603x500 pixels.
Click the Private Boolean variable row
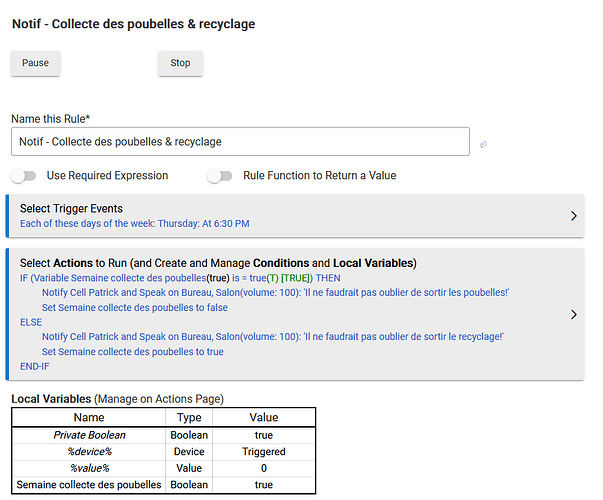pos(164,435)
